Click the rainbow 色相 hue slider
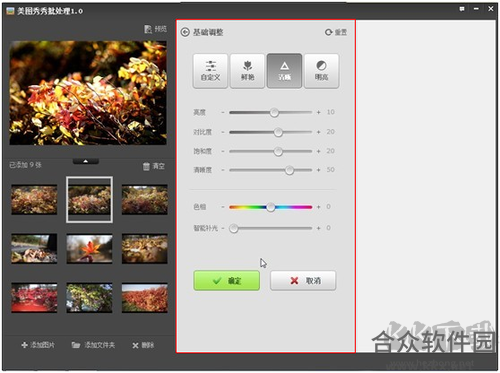 pos(270,207)
